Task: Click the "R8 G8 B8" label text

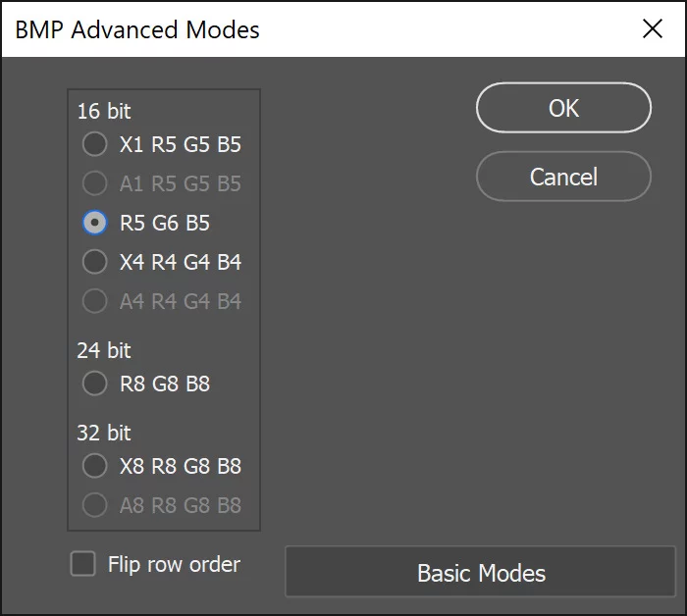Action: pos(165,385)
